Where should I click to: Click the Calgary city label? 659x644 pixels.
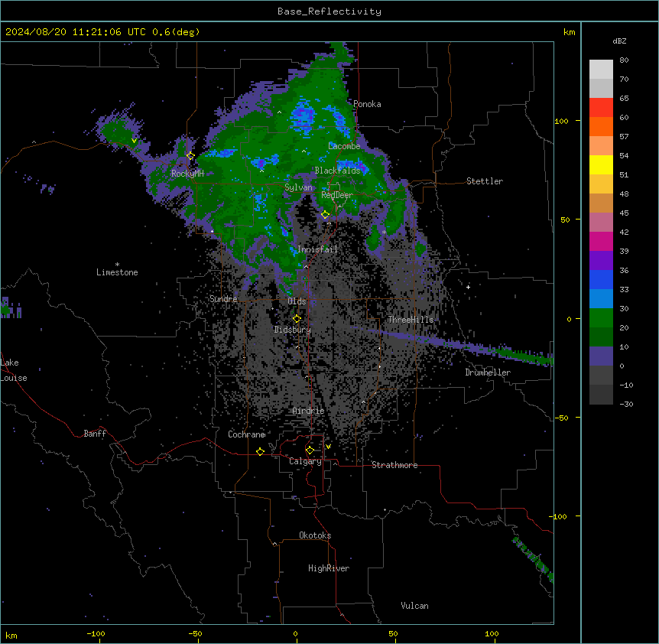(305, 461)
